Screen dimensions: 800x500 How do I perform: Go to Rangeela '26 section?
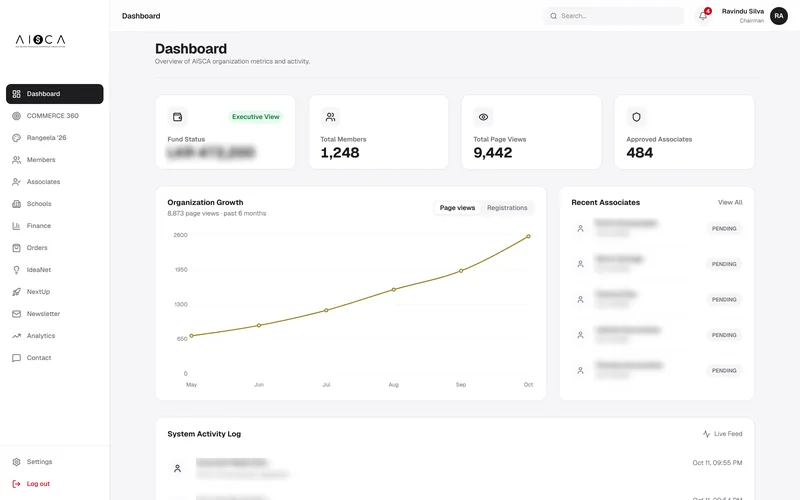point(46,138)
